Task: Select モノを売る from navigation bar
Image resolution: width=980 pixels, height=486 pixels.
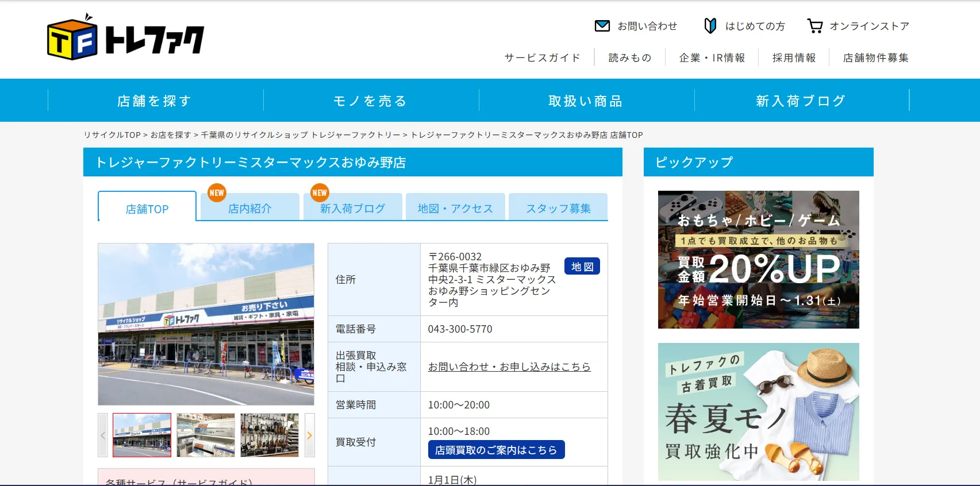Action: click(x=371, y=101)
